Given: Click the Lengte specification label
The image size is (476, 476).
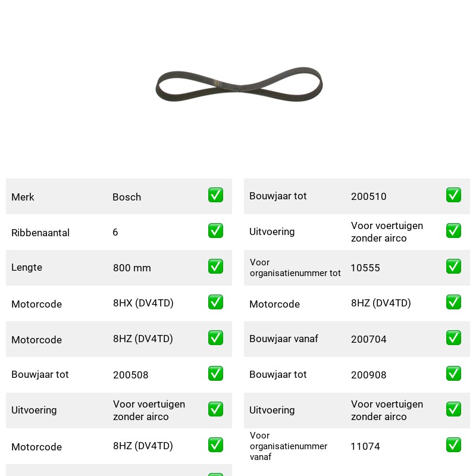Looking at the screenshot, I should (x=27, y=267).
